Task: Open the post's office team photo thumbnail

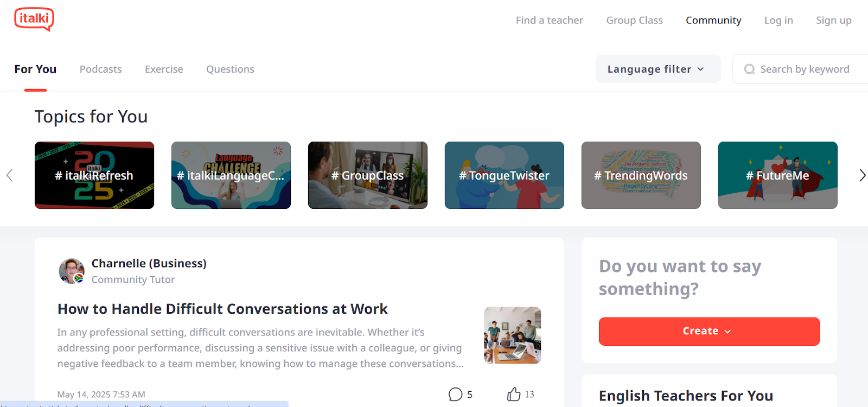Action: 513,335
